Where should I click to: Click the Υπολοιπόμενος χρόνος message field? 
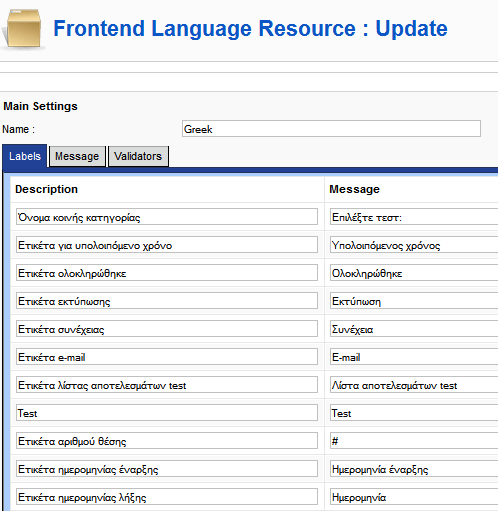pyautogui.click(x=414, y=245)
